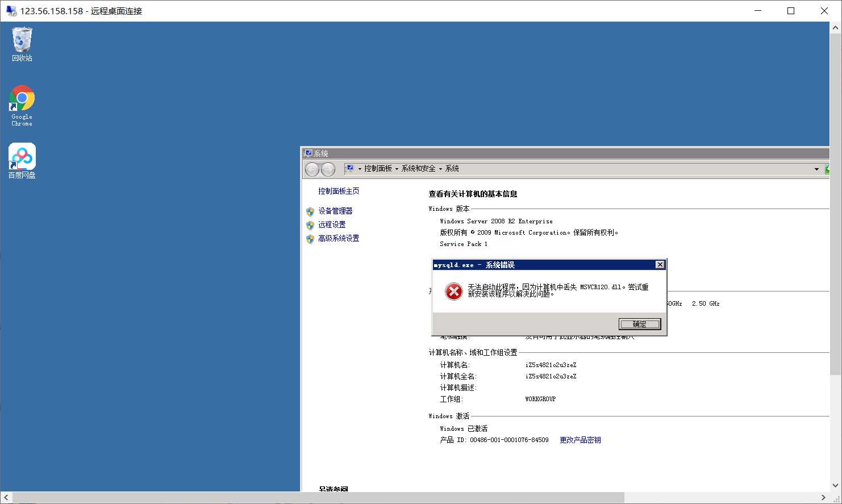Go forward in the 系统 window
Viewport: 842px width, 504px height.
pos(328,169)
